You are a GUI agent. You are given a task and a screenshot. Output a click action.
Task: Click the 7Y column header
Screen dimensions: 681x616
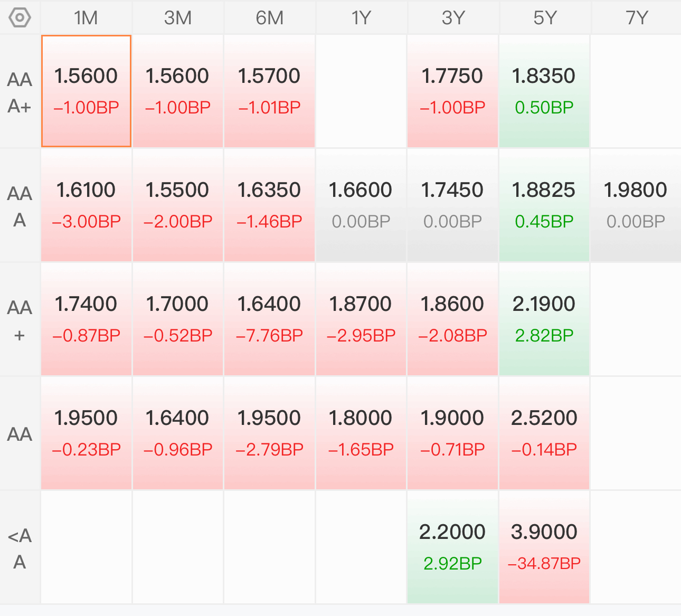coord(636,18)
